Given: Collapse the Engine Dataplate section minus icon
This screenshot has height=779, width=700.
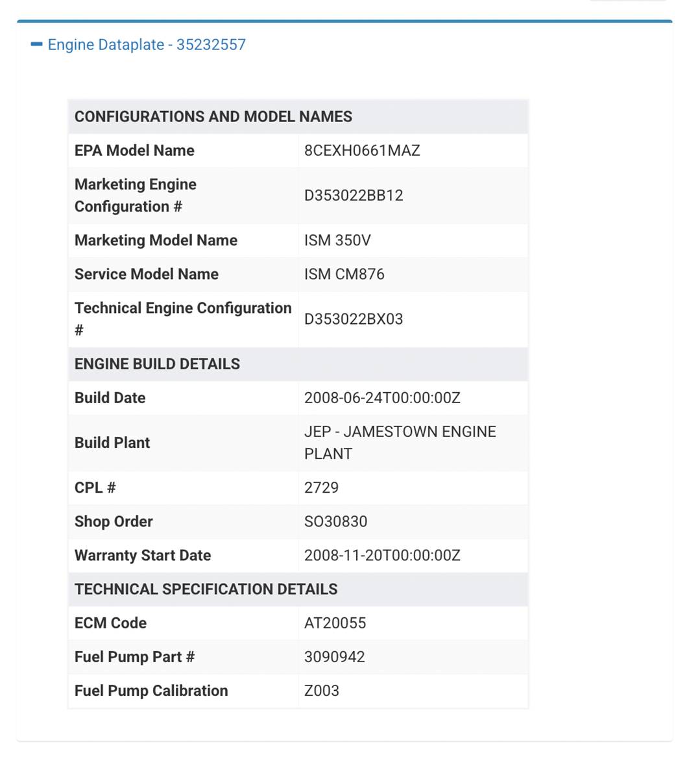Looking at the screenshot, I should [x=37, y=45].
